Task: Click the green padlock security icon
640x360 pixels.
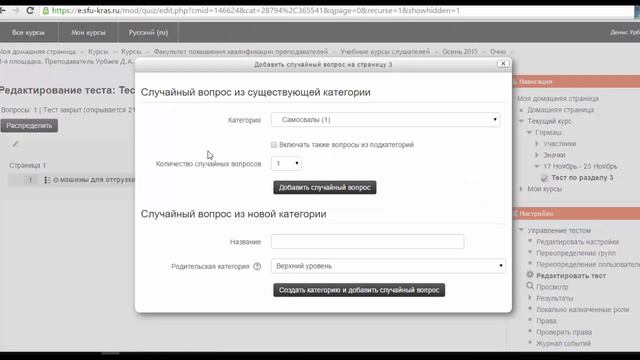Action: pos(46,11)
